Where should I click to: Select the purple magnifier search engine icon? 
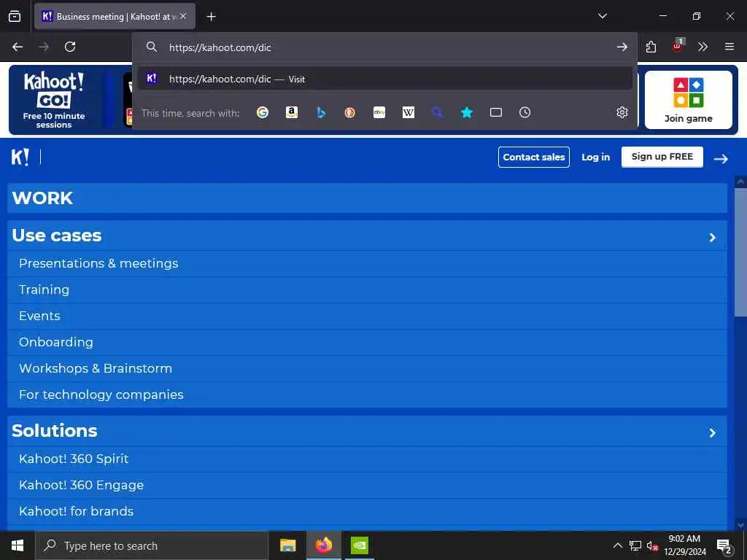438,112
